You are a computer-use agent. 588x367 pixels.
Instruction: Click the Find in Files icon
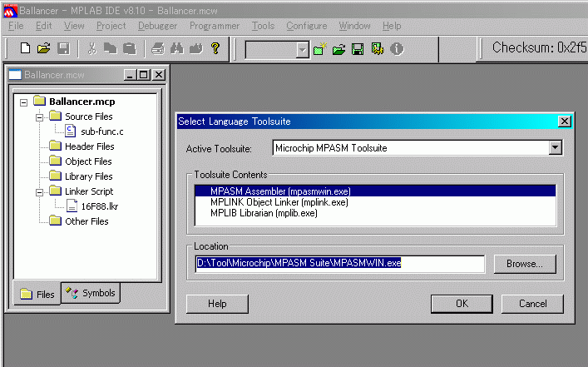[196, 48]
